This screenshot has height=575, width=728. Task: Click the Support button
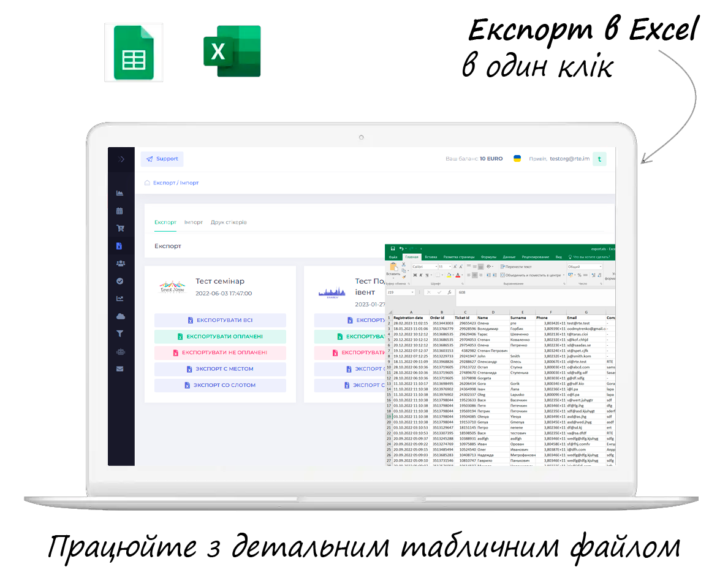point(162,159)
